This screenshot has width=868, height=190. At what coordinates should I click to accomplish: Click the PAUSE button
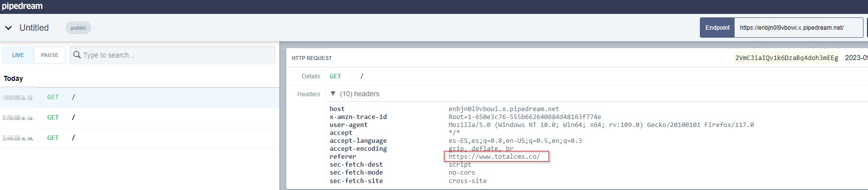pos(50,55)
